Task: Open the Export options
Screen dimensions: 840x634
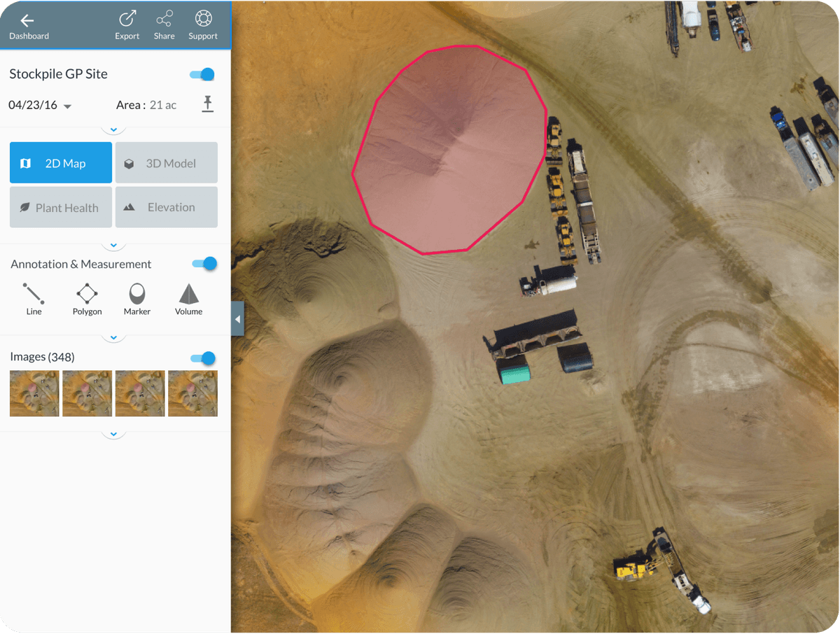Action: 127,23
